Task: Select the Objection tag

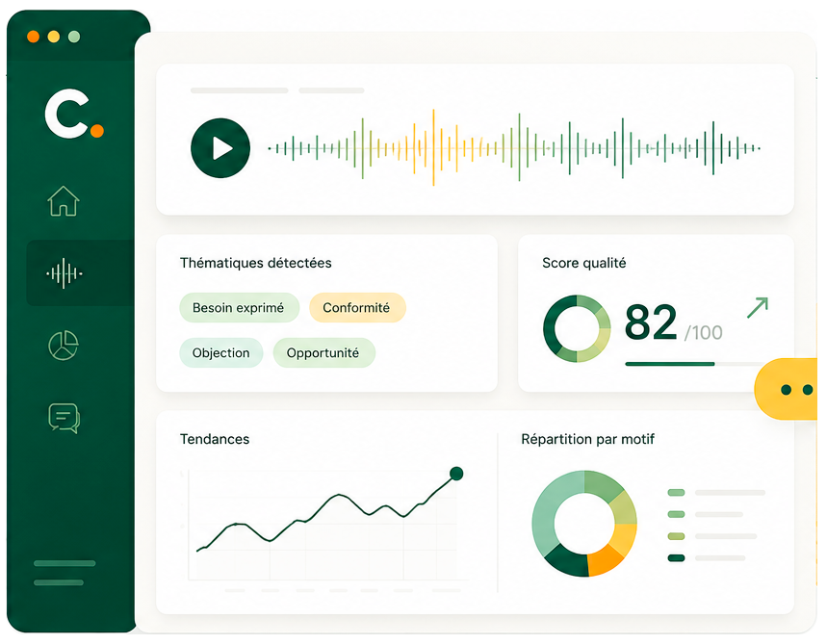Action: (x=221, y=353)
